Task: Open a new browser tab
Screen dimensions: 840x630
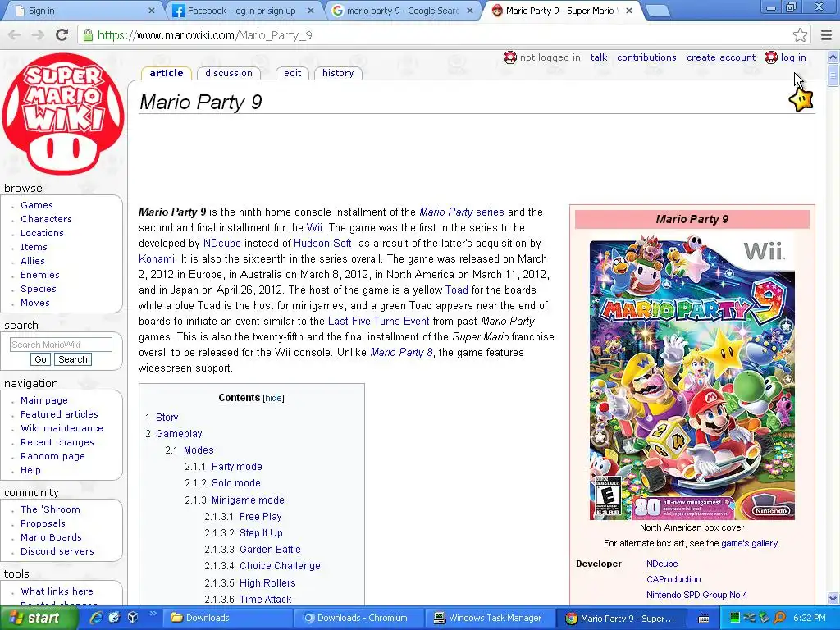Action: coord(657,11)
